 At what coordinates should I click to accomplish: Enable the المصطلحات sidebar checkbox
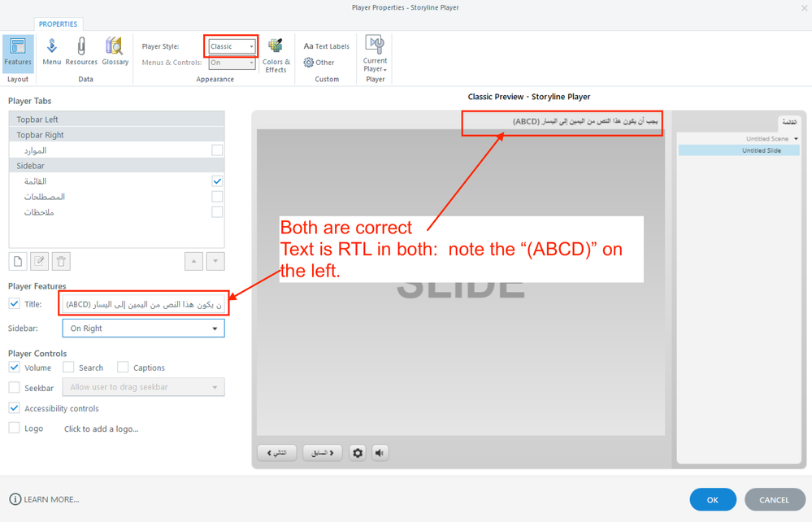(218, 197)
